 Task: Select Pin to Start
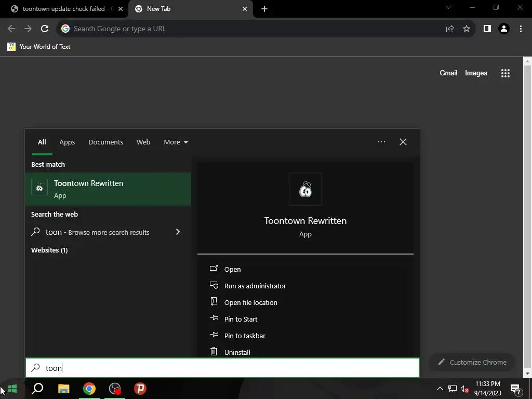point(241,320)
